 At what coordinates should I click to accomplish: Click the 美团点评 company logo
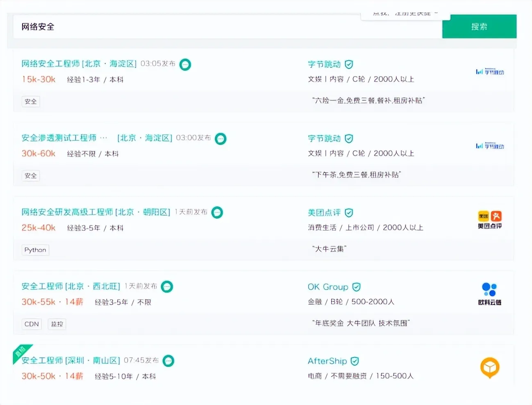pos(490,220)
